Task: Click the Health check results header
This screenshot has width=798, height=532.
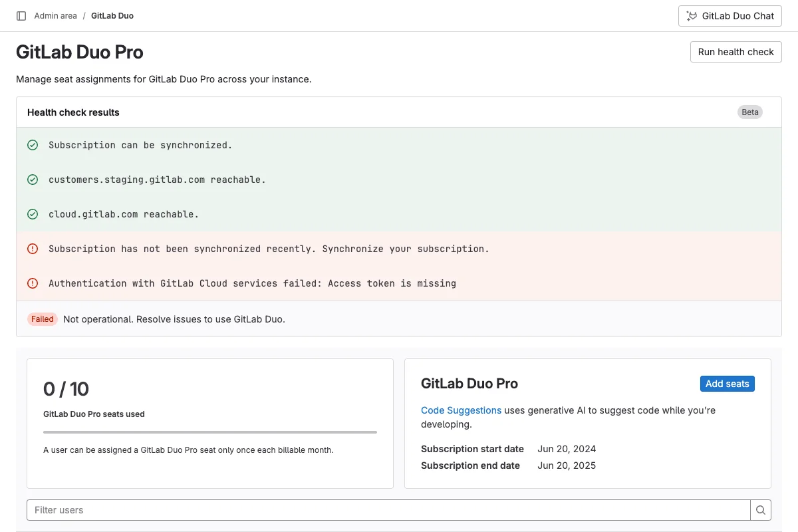Action: [73, 112]
